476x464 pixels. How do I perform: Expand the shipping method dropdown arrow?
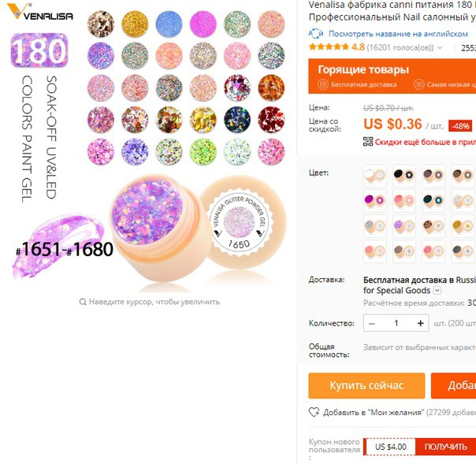[x=437, y=291]
